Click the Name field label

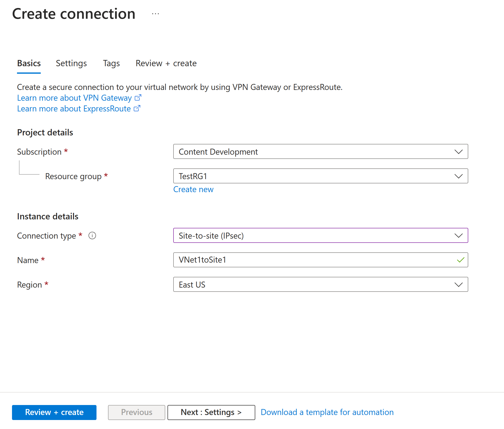pos(28,260)
